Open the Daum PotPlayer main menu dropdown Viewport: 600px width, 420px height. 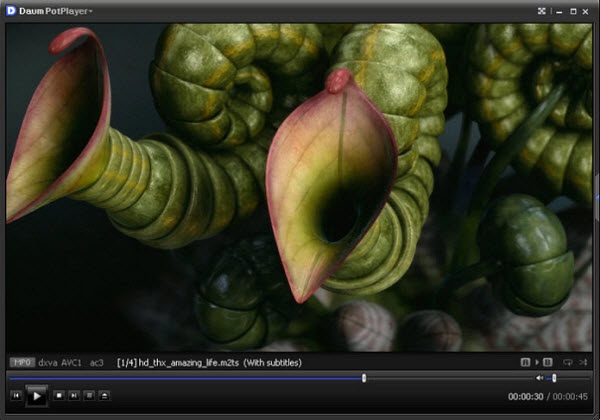pos(52,11)
